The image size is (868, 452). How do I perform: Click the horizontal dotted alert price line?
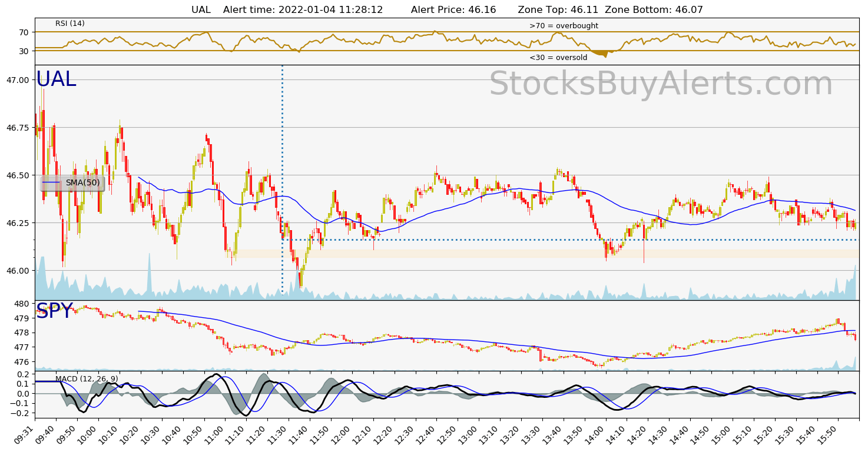571,240
